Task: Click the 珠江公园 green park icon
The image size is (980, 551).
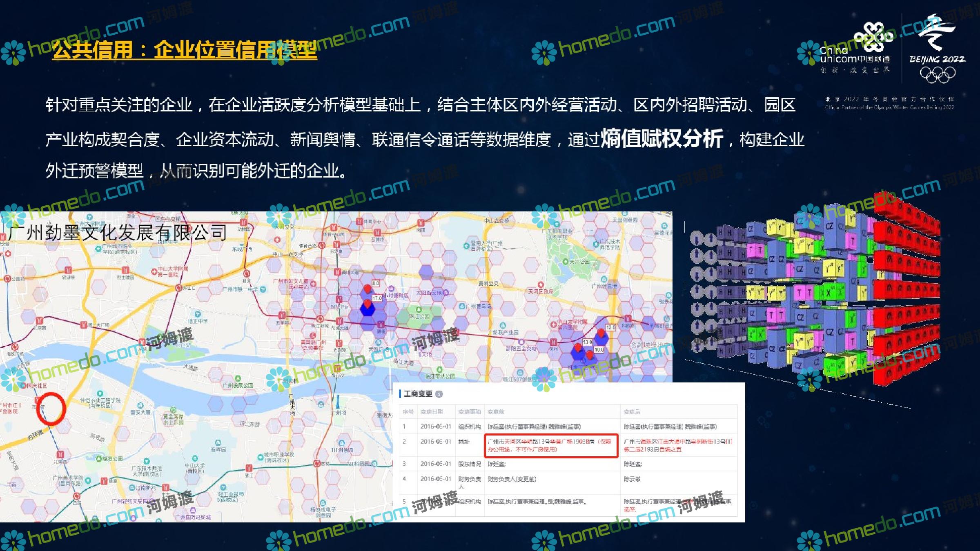Action: coord(419,310)
